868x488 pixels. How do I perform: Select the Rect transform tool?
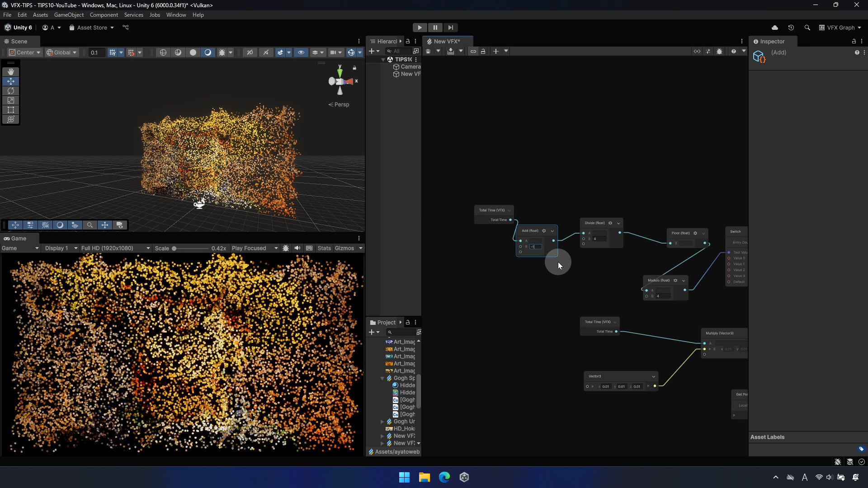(x=11, y=110)
